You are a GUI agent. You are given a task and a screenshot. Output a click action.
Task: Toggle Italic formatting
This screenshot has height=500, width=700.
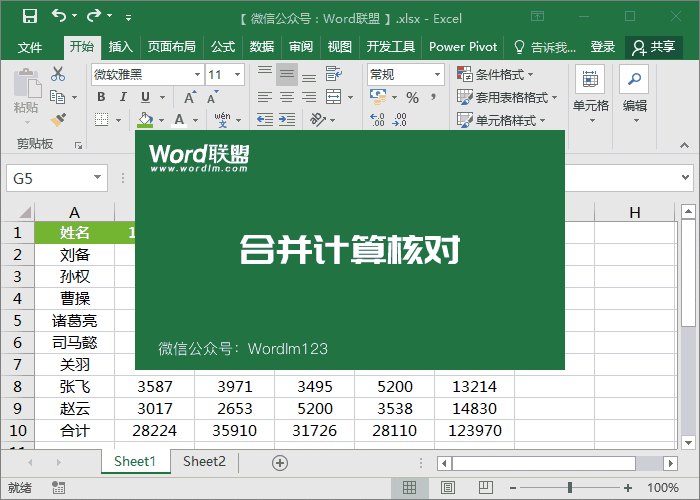tap(123, 97)
